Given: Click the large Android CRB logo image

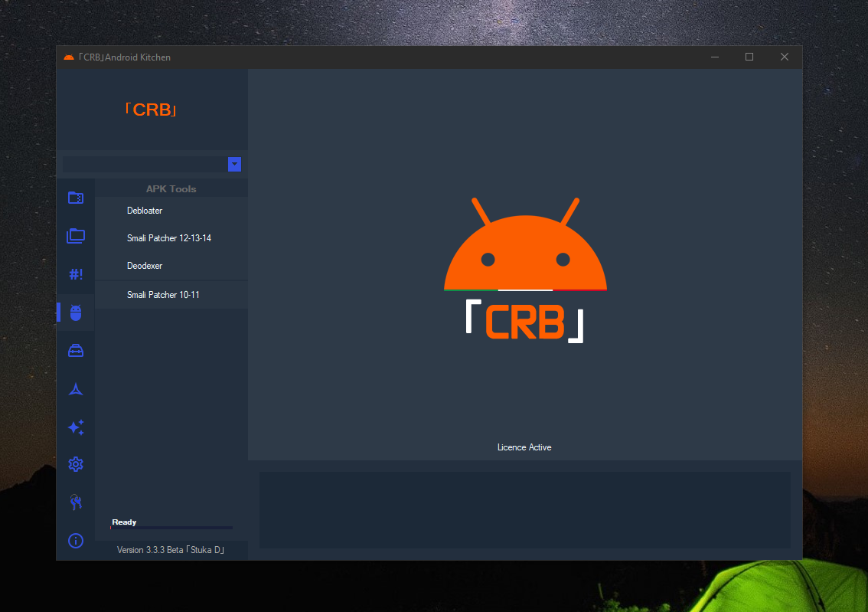Looking at the screenshot, I should coord(525,270).
